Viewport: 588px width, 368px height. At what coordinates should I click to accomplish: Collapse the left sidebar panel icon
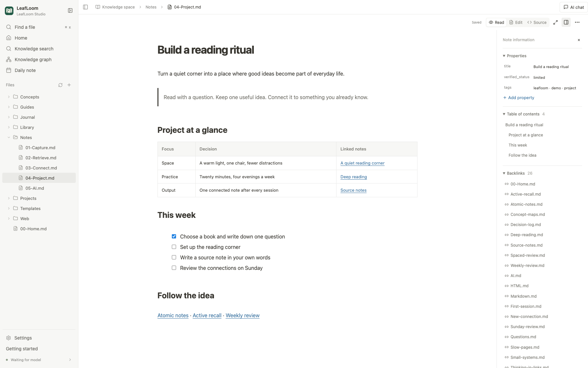click(70, 10)
